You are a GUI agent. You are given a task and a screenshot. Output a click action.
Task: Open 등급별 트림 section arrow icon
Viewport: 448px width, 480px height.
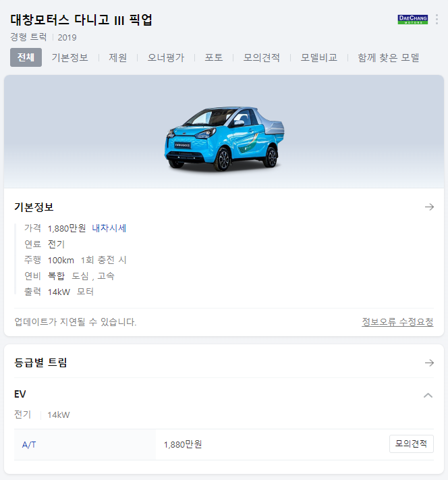429,363
